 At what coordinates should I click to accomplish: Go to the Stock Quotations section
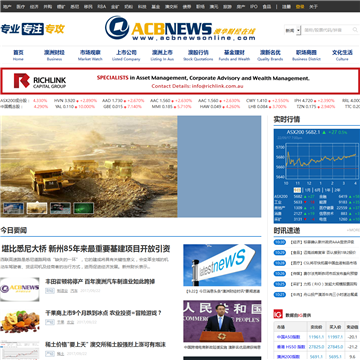(x=198, y=55)
